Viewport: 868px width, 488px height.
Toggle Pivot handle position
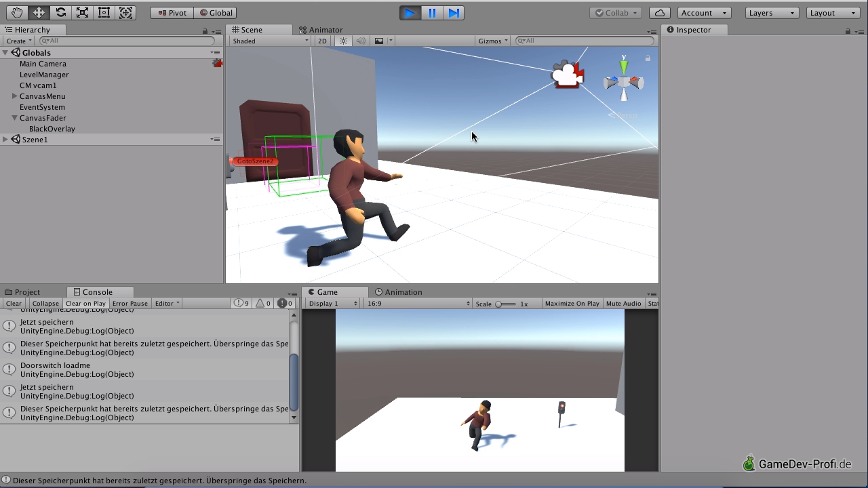(172, 13)
